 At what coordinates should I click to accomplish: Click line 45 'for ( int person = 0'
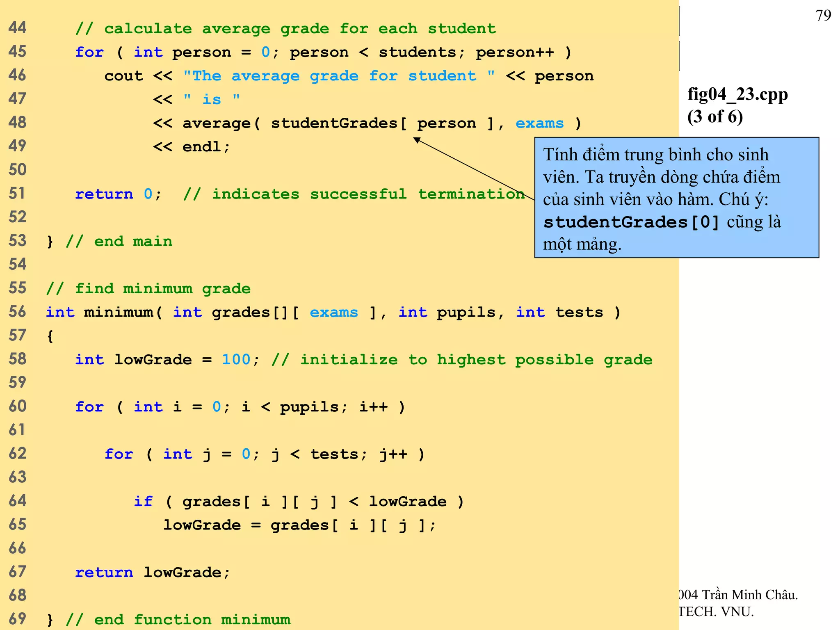coord(172,52)
